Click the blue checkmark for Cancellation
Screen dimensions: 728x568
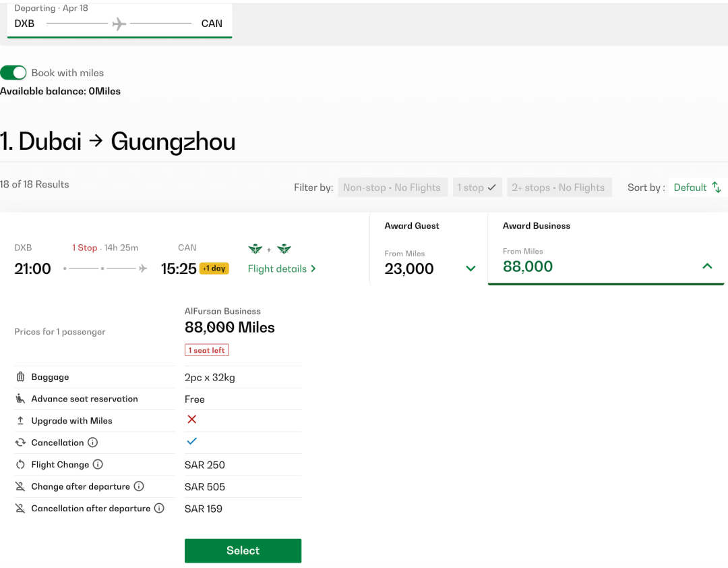pos(191,441)
